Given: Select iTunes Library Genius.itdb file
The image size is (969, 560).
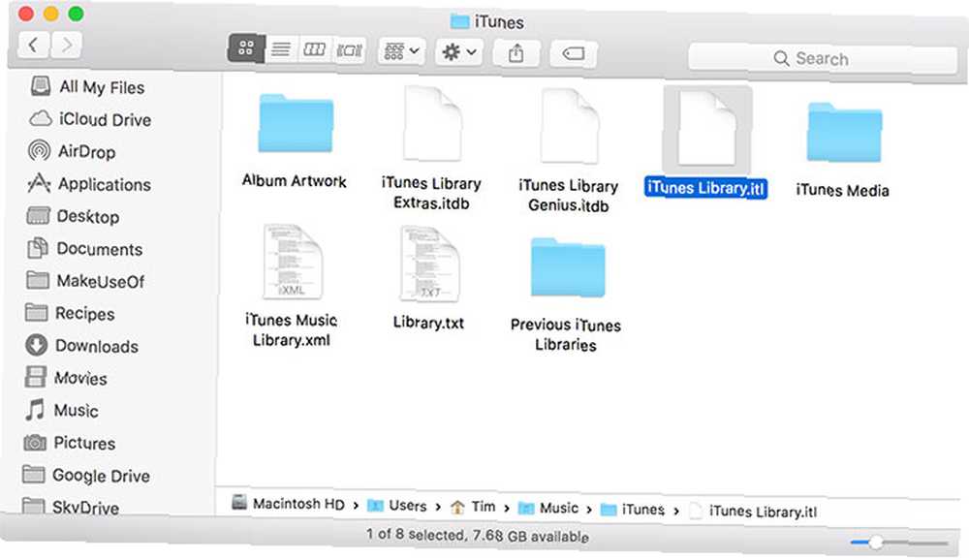Looking at the screenshot, I should [x=569, y=126].
